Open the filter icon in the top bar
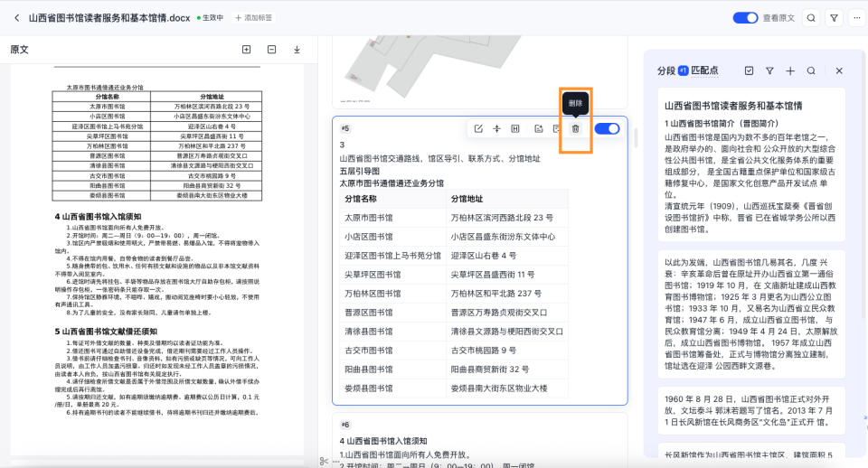The width and height of the screenshot is (868, 468). (x=834, y=17)
